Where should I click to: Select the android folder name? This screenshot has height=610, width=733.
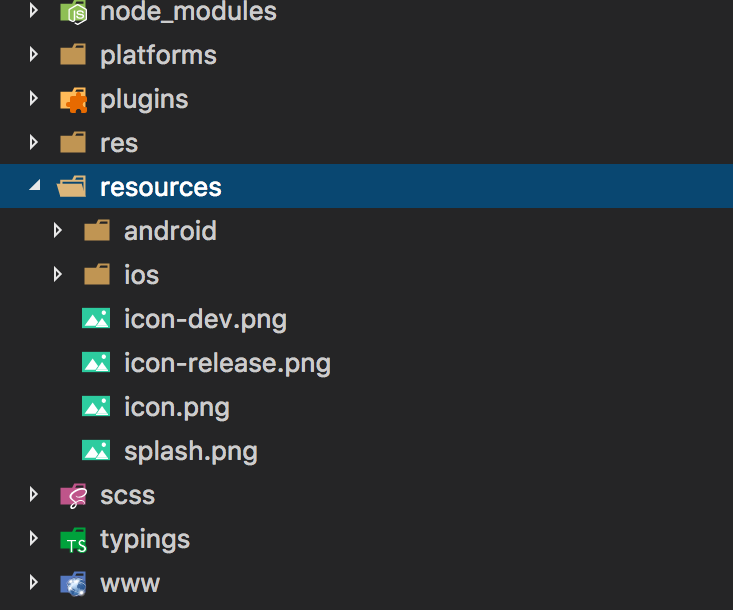click(170, 230)
